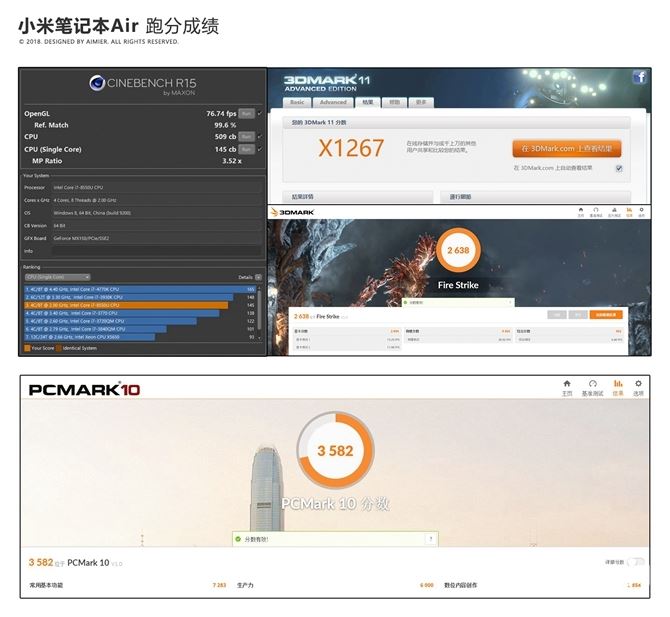Click the orange button in Fire Strike results panel

(x=606, y=315)
